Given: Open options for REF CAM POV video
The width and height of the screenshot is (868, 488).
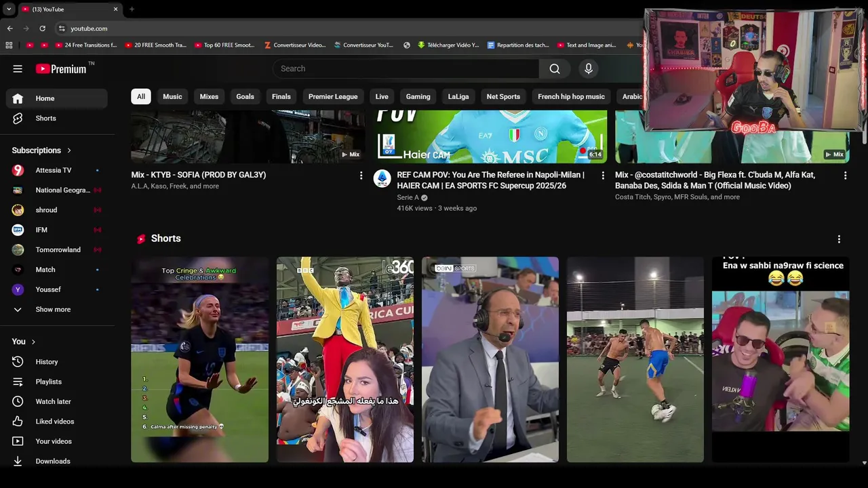Looking at the screenshot, I should tap(603, 176).
